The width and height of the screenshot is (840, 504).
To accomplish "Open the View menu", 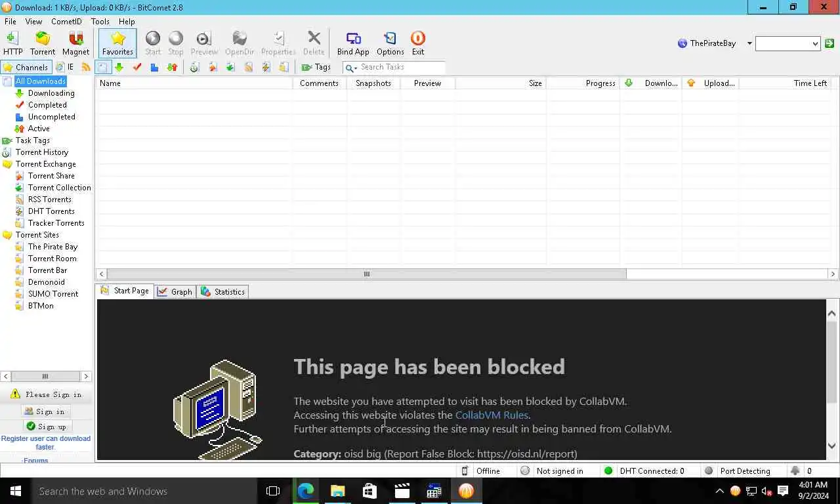I will click(x=33, y=22).
